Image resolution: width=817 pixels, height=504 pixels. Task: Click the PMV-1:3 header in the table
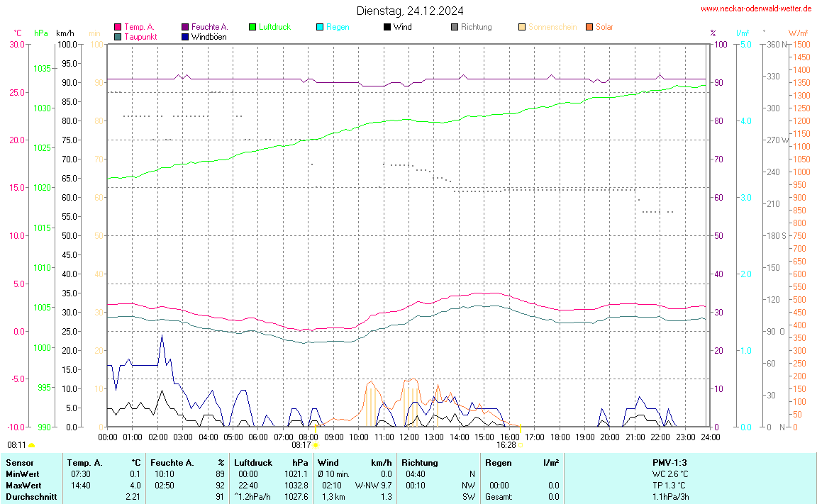click(x=669, y=462)
